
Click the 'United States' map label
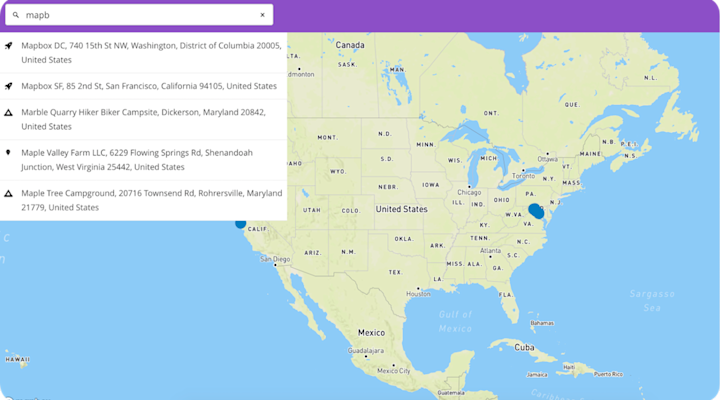(x=401, y=209)
